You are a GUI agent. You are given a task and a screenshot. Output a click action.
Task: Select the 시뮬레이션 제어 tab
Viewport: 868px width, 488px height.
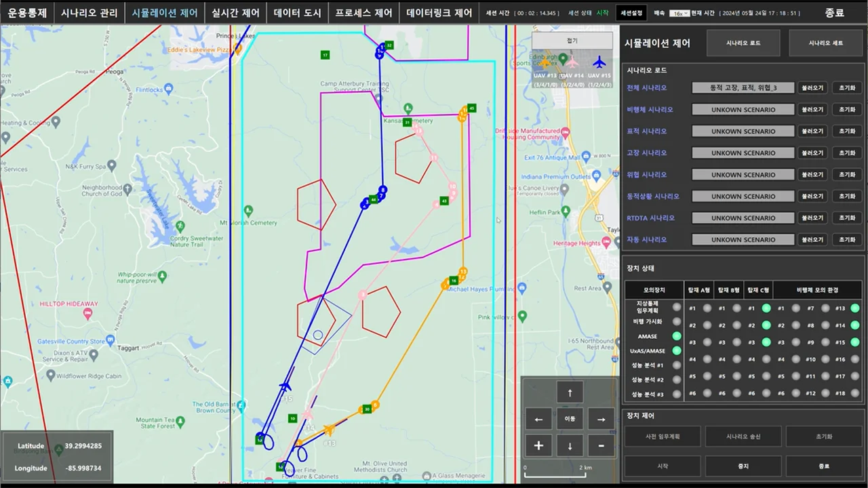tap(165, 13)
